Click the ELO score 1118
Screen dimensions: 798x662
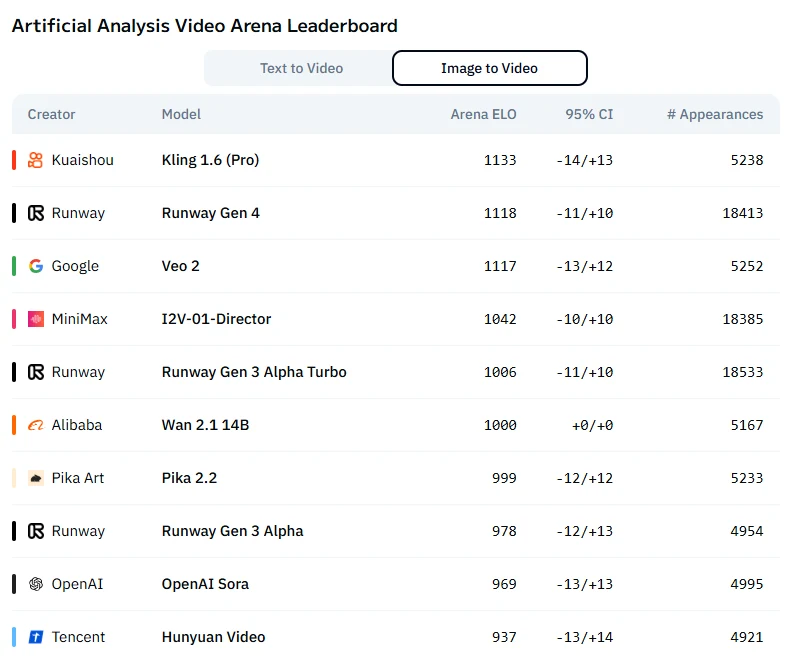tap(500, 213)
